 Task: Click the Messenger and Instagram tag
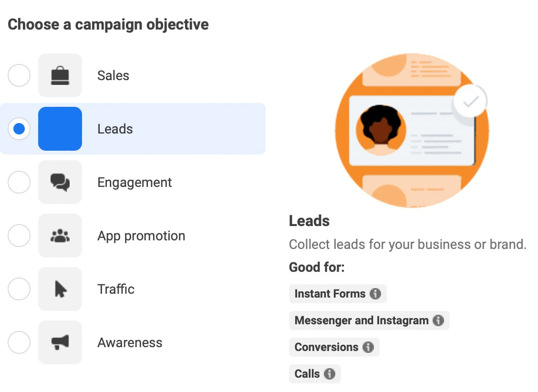tap(369, 320)
